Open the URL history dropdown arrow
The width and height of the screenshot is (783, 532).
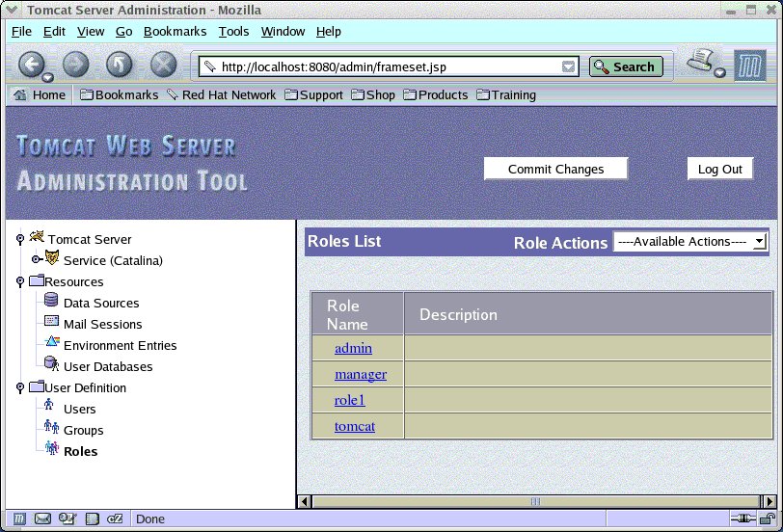click(568, 66)
